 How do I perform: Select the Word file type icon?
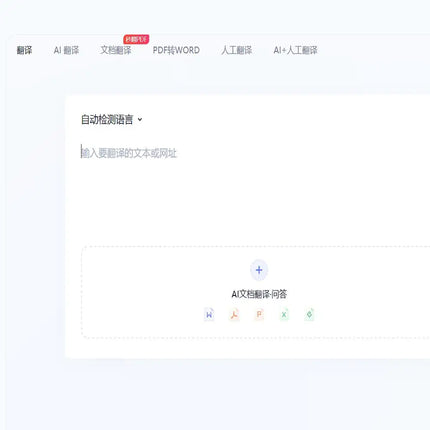pos(209,314)
